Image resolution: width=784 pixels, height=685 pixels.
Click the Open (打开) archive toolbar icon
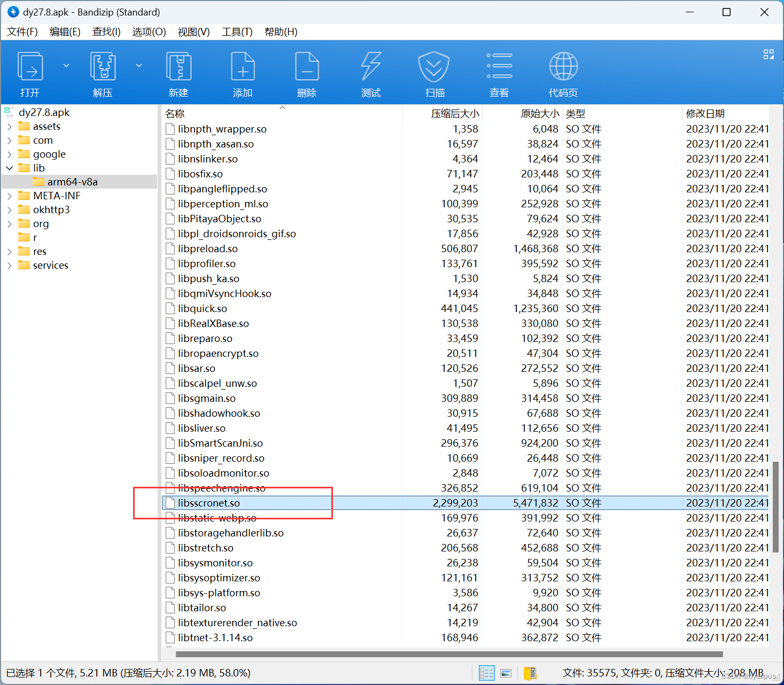point(30,67)
